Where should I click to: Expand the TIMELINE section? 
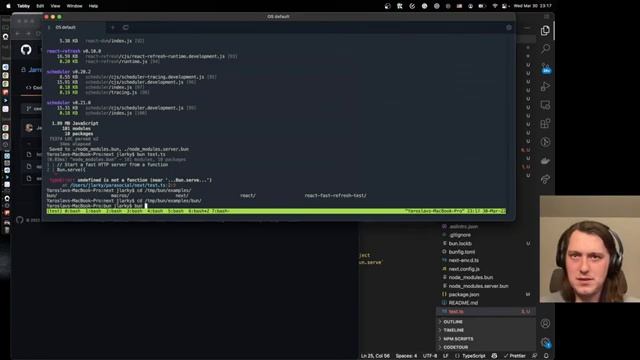[486, 330]
